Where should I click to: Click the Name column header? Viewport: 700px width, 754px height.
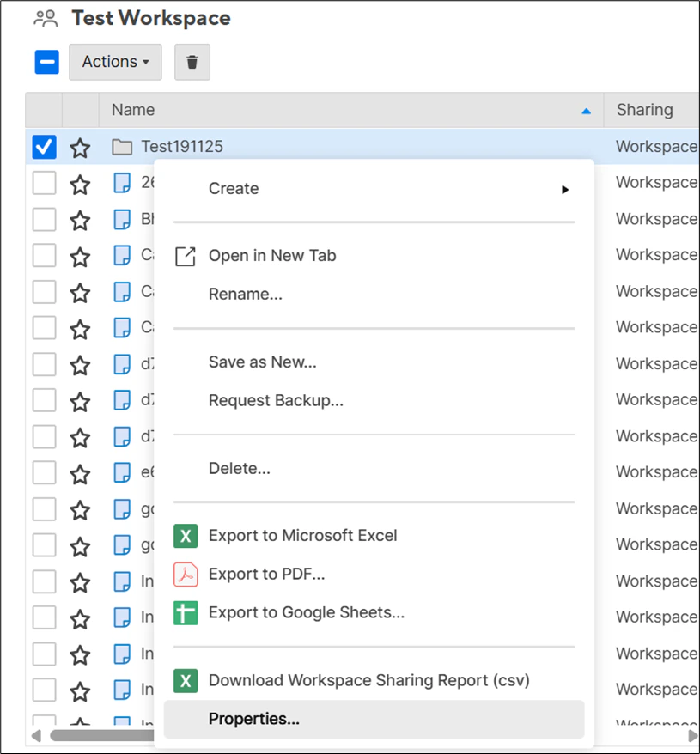351,110
